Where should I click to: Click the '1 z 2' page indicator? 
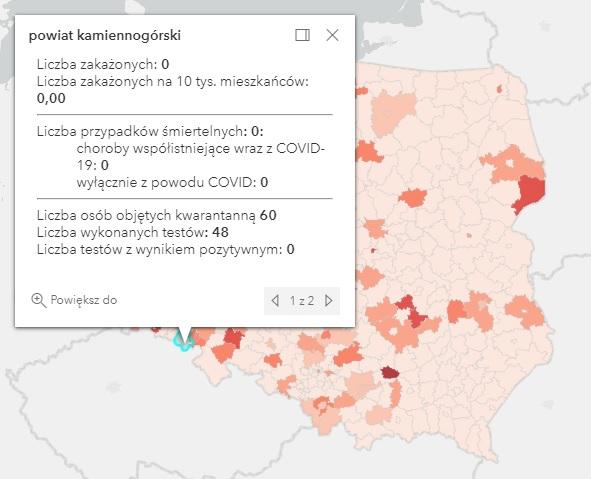click(302, 300)
